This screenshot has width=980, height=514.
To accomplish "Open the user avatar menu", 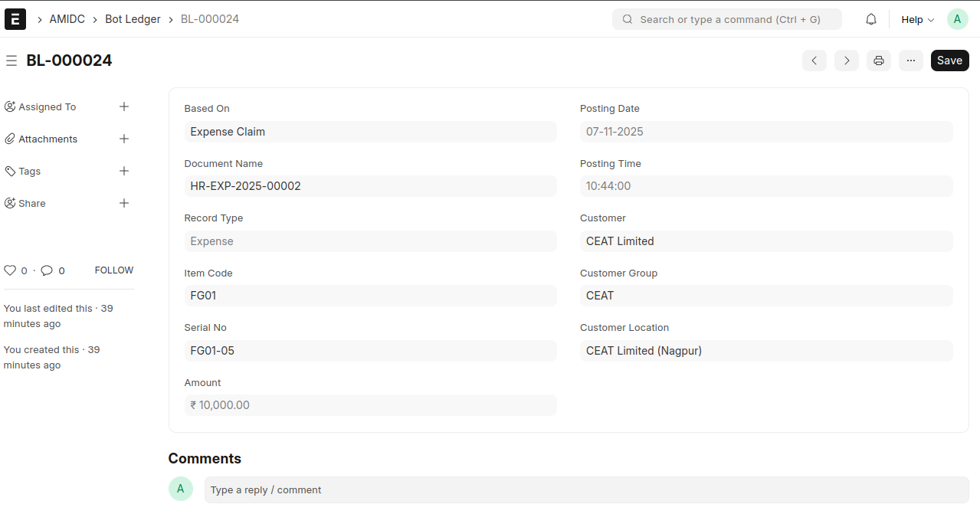I will tap(957, 19).
